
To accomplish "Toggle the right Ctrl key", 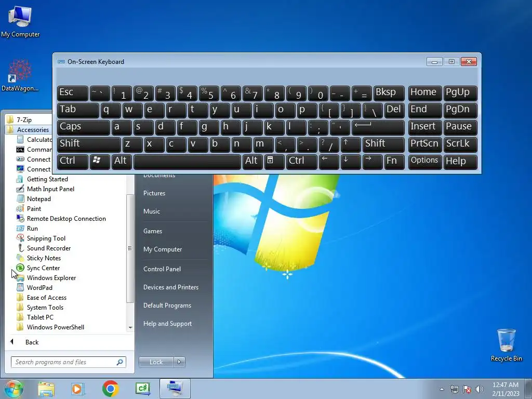I will (x=302, y=162).
